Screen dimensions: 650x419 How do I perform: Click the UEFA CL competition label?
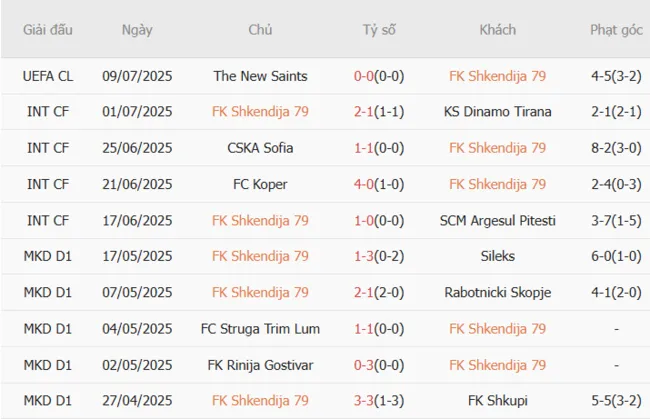[x=48, y=76]
